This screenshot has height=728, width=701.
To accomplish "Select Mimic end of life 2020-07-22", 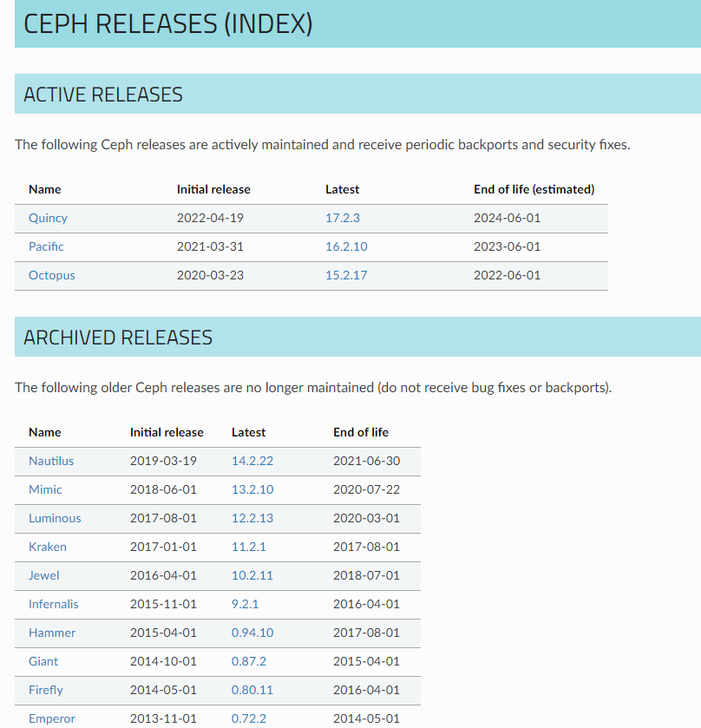I will (367, 490).
